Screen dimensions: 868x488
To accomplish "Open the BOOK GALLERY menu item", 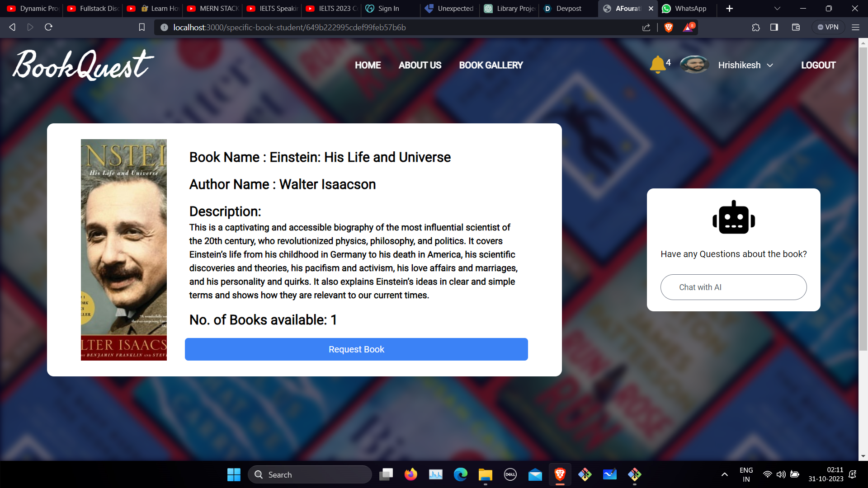I will (x=491, y=66).
